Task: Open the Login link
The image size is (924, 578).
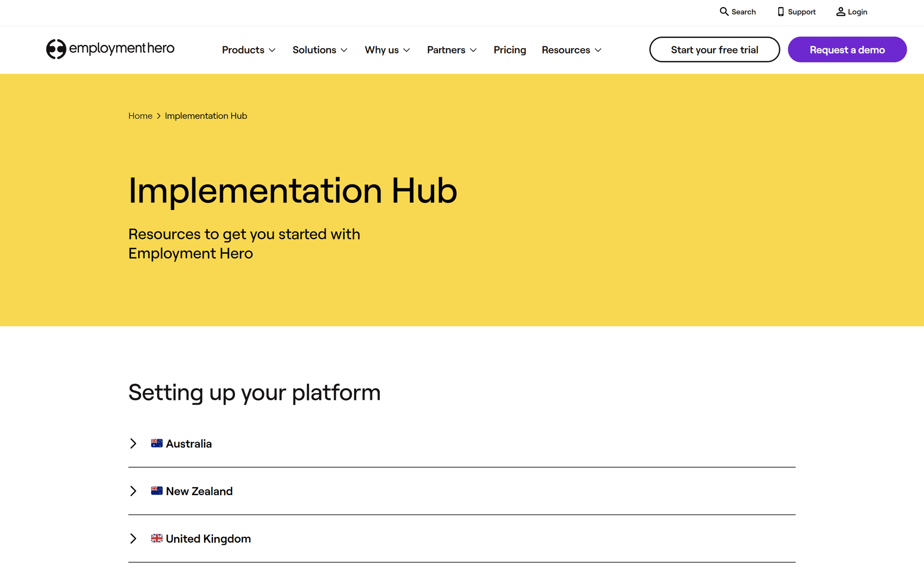Action: point(852,12)
